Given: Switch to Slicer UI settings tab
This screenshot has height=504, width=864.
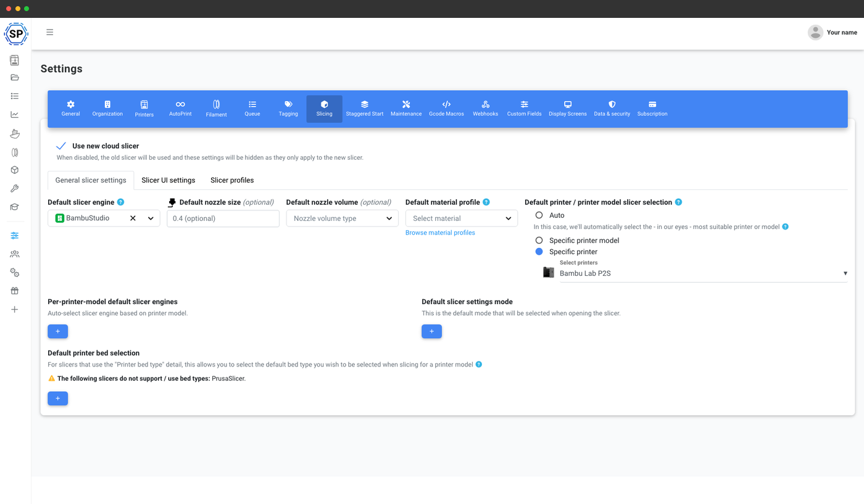Looking at the screenshot, I should click(168, 180).
